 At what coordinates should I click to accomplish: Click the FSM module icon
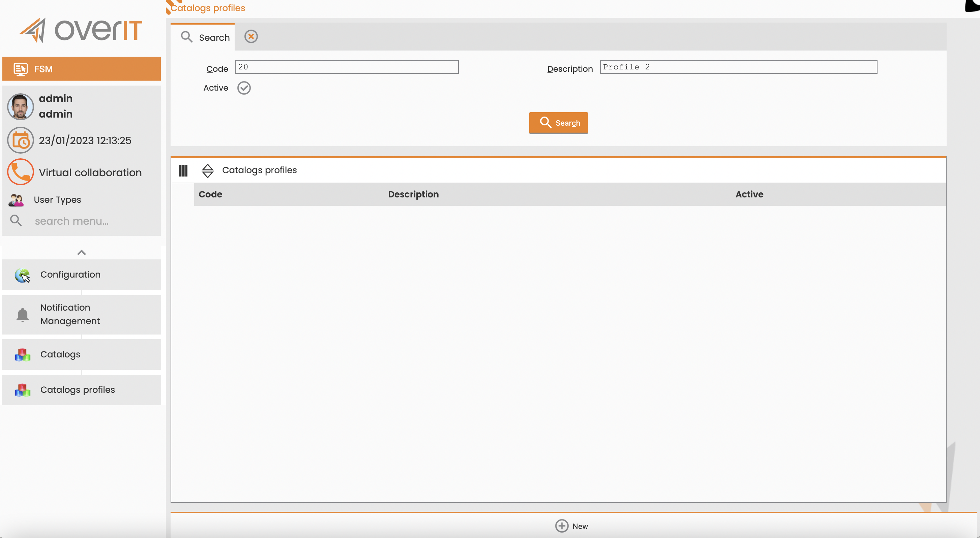(21, 69)
